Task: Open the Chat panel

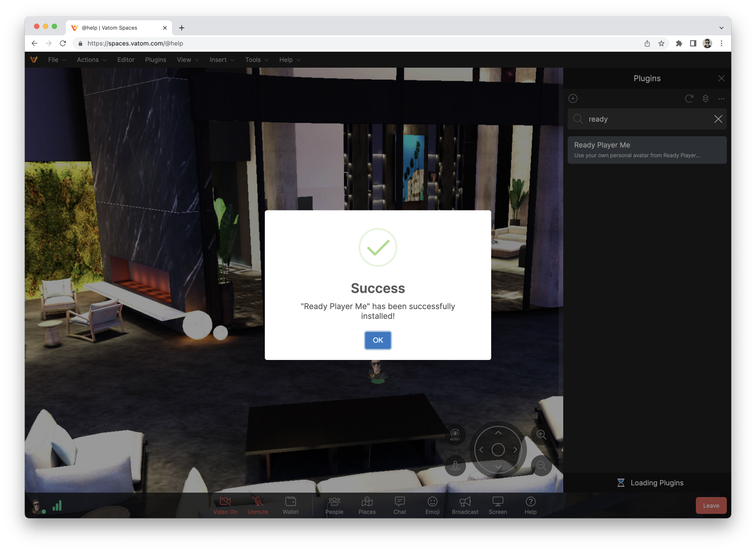Action: click(x=400, y=505)
